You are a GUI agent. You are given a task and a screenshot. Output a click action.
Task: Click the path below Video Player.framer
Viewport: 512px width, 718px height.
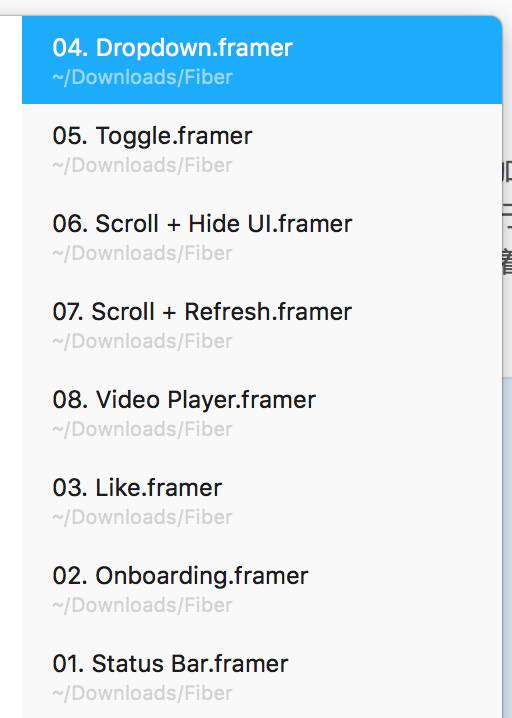(x=142, y=429)
